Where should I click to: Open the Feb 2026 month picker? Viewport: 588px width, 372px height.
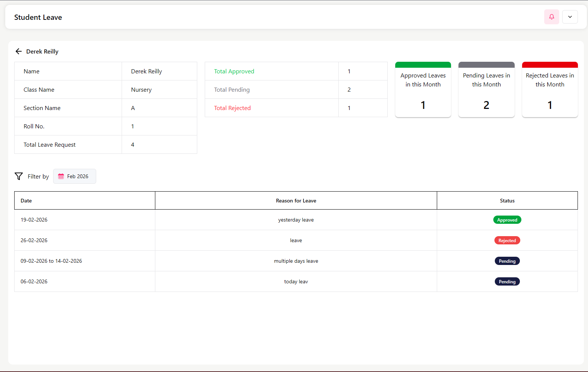point(75,176)
